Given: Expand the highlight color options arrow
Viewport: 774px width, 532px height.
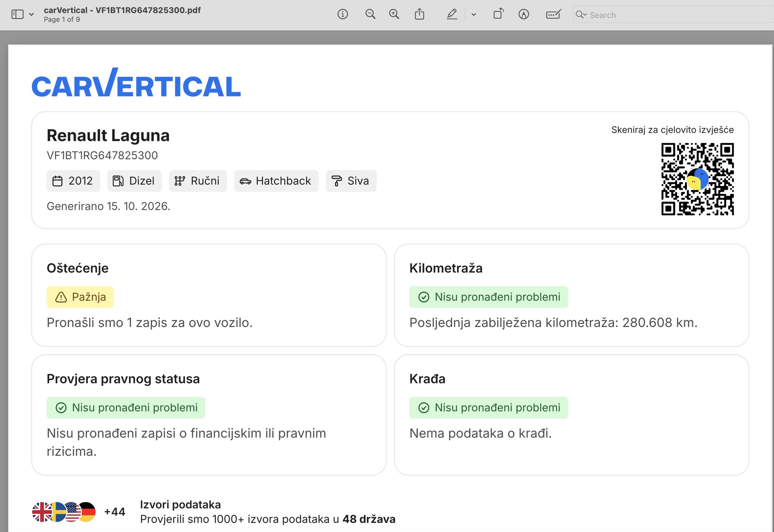Looking at the screenshot, I should coord(474,15).
